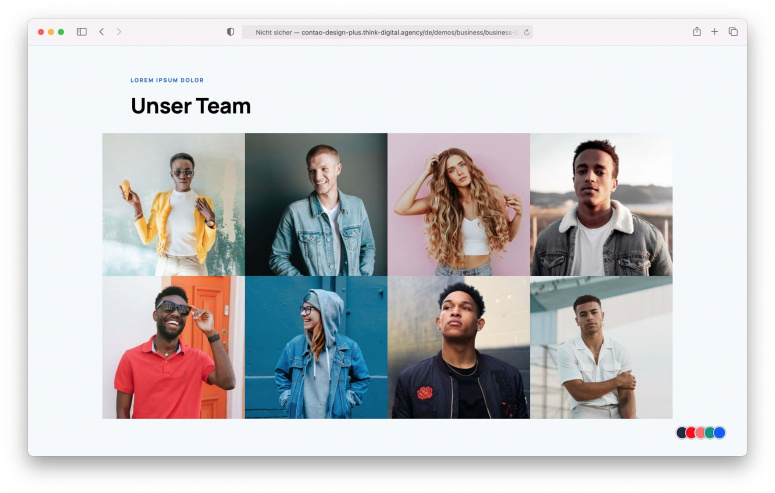
Task: Toggle the Safari sidebar
Action: [x=82, y=32]
